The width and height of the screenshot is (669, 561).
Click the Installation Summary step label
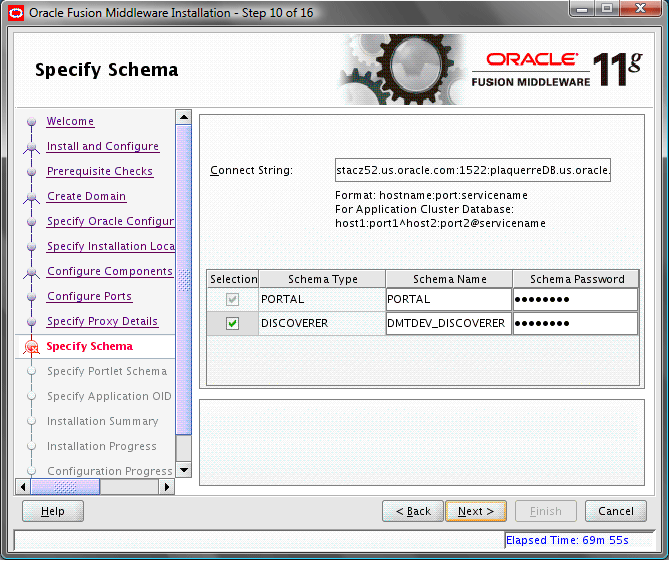click(x=102, y=421)
